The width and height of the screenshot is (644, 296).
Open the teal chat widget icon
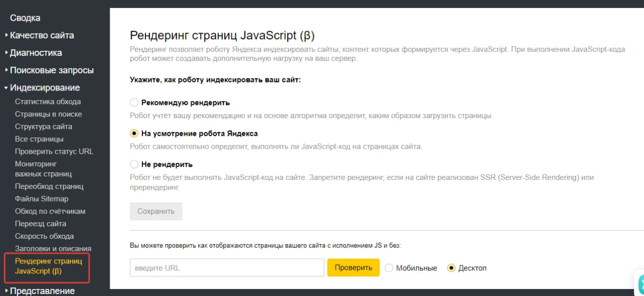coord(639,283)
